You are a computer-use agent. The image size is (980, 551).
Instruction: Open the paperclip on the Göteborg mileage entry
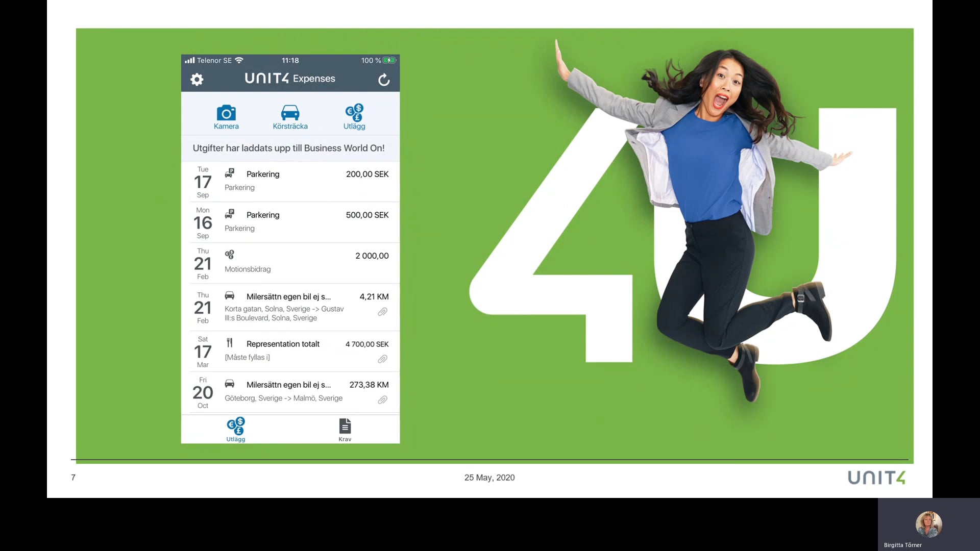tap(382, 400)
